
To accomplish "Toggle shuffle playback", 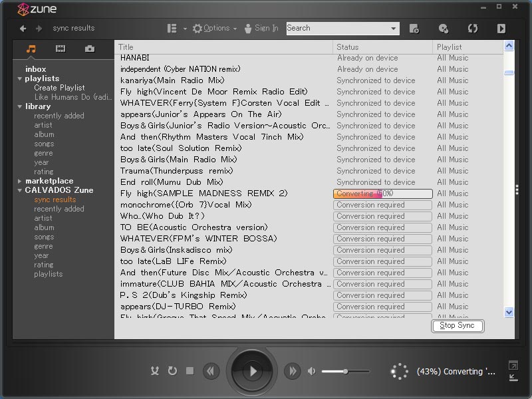I will tap(155, 371).
